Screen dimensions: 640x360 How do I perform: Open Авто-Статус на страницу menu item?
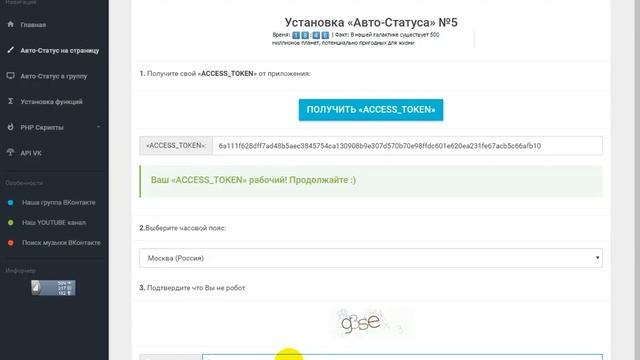[x=60, y=51]
